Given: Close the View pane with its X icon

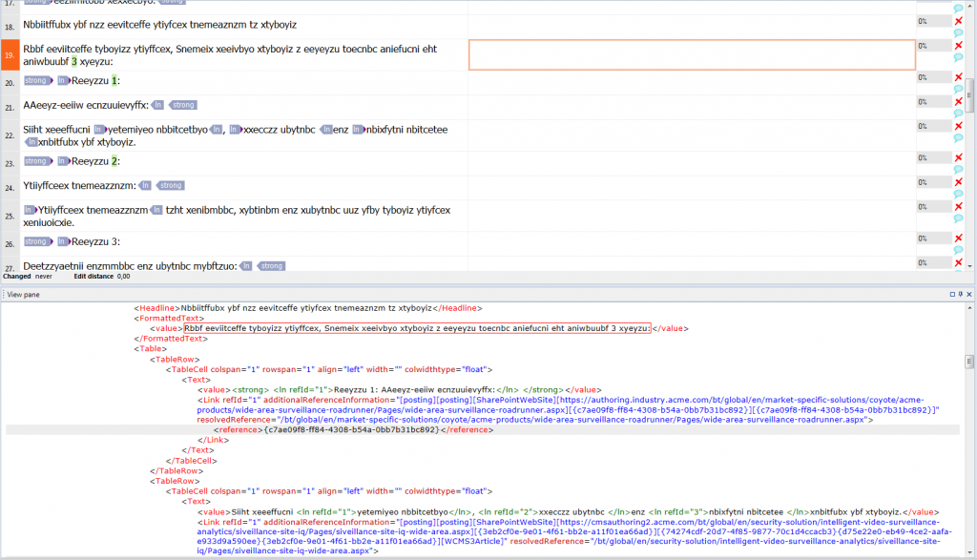Looking at the screenshot, I should click(969, 294).
